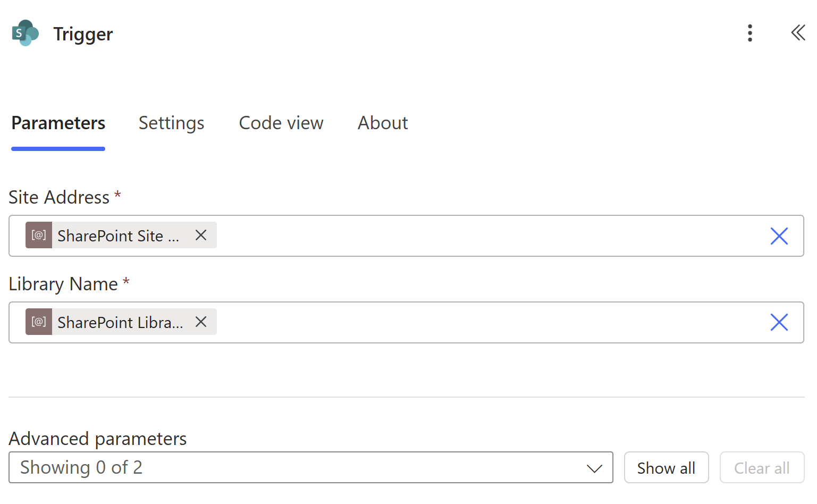Click inside the Library Name input field
Viewport: 817px width, 504px height.
406,322
